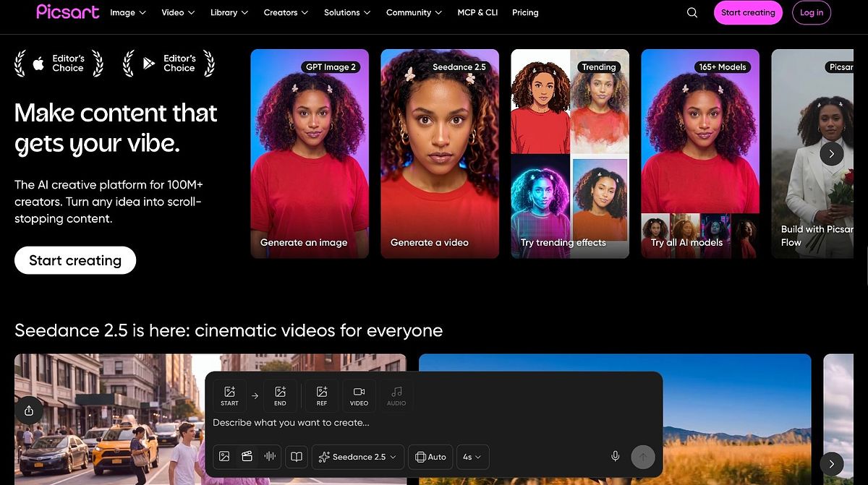
Task: Open Apple Editor's Choice badge
Action: [59, 64]
